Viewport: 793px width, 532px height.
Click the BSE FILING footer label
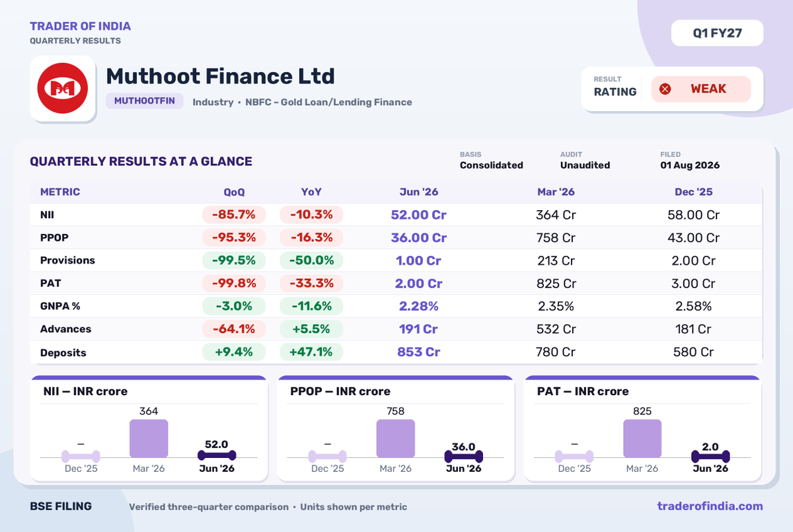(x=61, y=506)
